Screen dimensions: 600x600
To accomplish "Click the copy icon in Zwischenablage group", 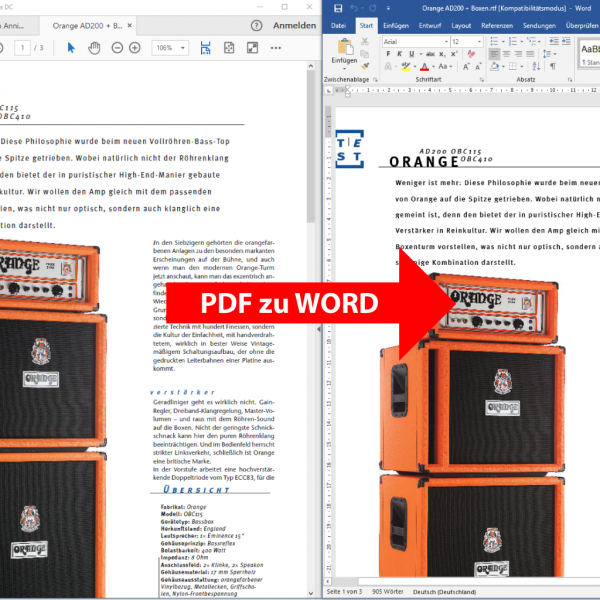I will (x=365, y=54).
